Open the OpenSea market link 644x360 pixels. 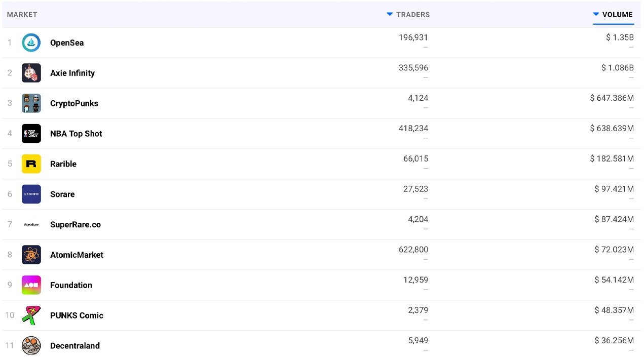pyautogui.click(x=67, y=43)
